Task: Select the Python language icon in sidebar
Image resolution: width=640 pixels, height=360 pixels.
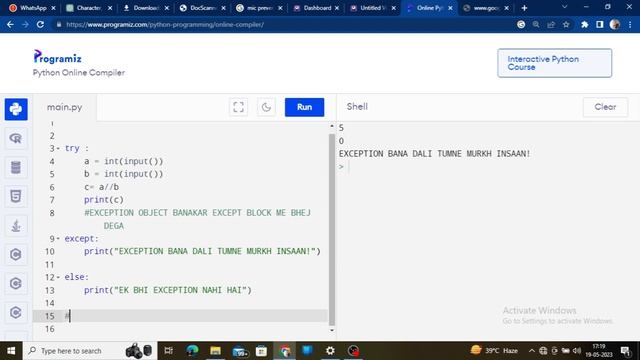Action: tap(16, 109)
